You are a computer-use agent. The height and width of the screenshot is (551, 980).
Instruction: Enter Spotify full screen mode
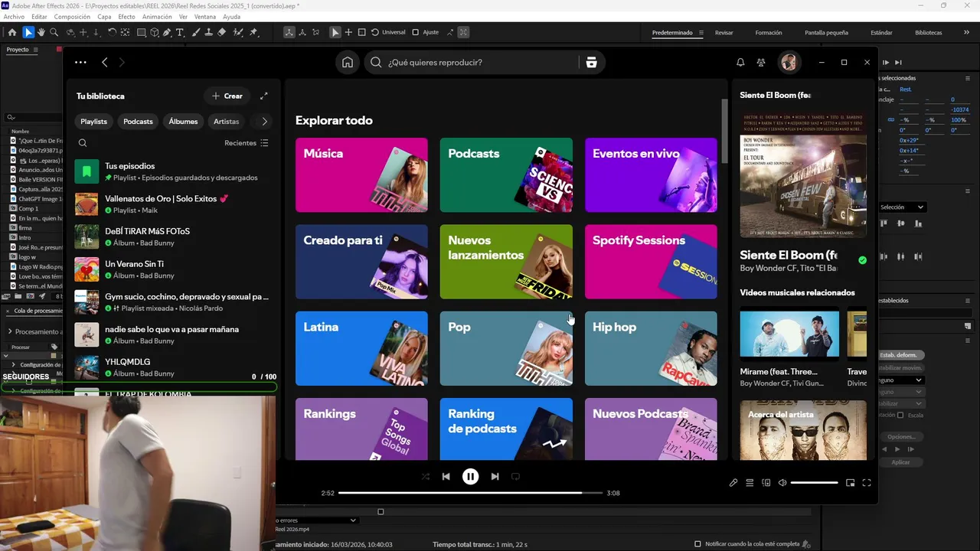867,483
